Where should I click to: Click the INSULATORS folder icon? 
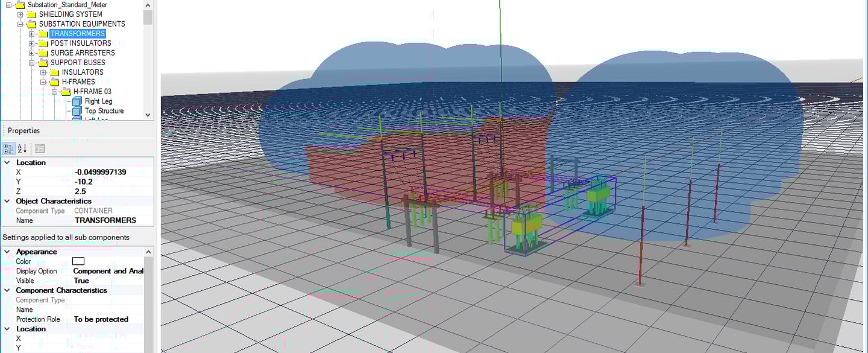click(55, 72)
